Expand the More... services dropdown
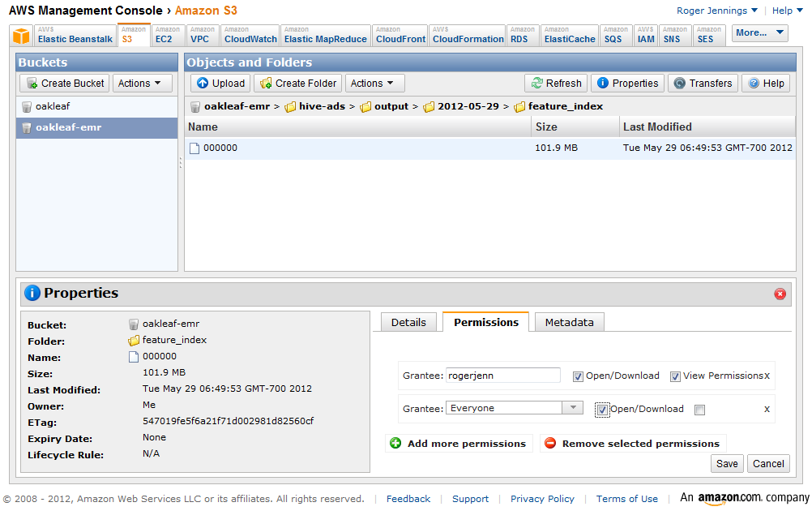Image resolution: width=812 pixels, height=511 pixels. [759, 32]
